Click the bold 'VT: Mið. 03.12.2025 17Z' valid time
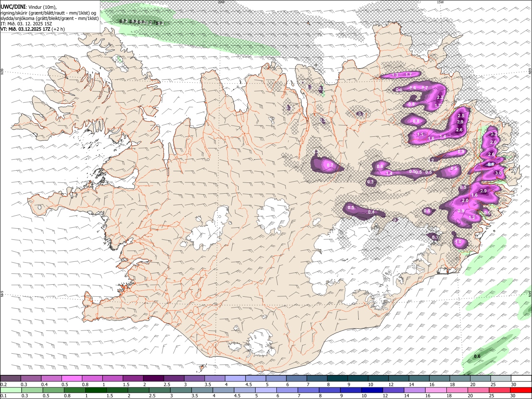This screenshot has height=399, width=532. [26, 29]
